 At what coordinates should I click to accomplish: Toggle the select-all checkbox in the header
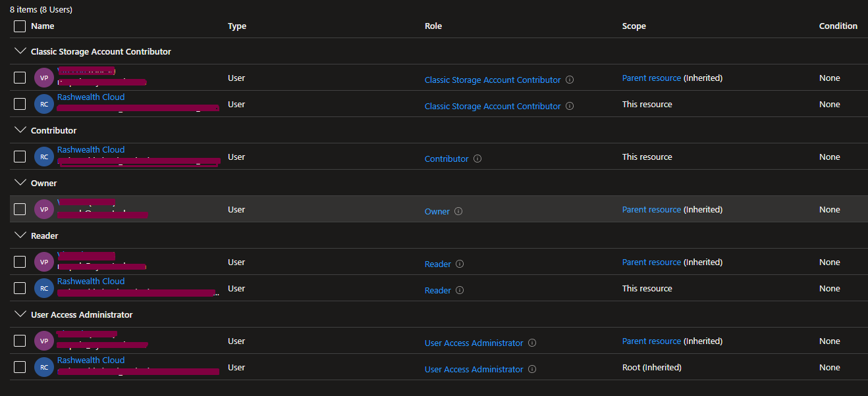click(x=20, y=26)
